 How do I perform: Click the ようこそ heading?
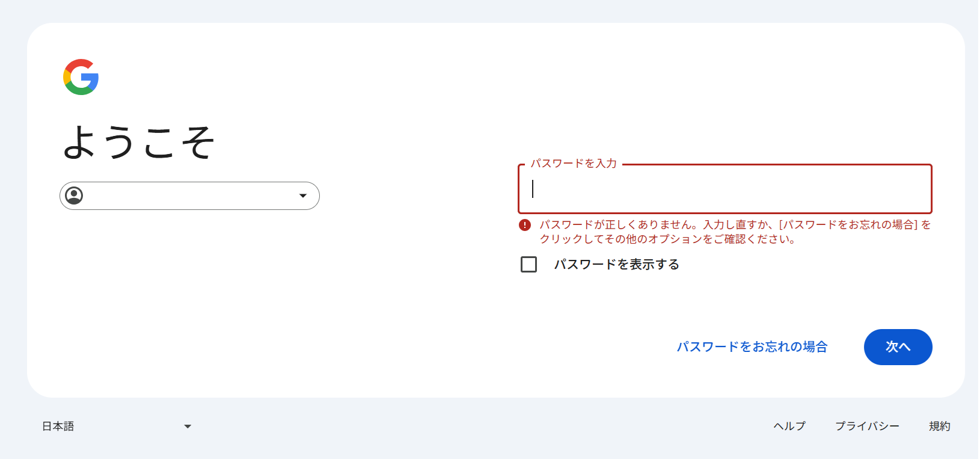pyautogui.click(x=139, y=142)
